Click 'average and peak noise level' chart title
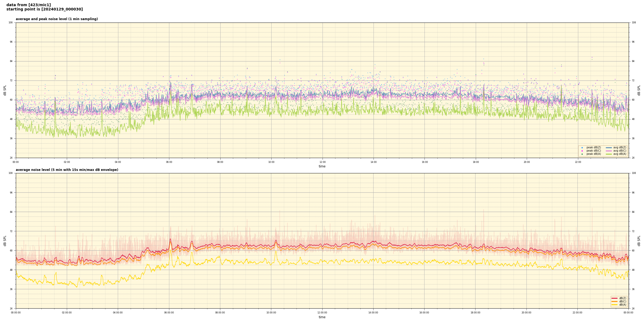 click(57, 19)
